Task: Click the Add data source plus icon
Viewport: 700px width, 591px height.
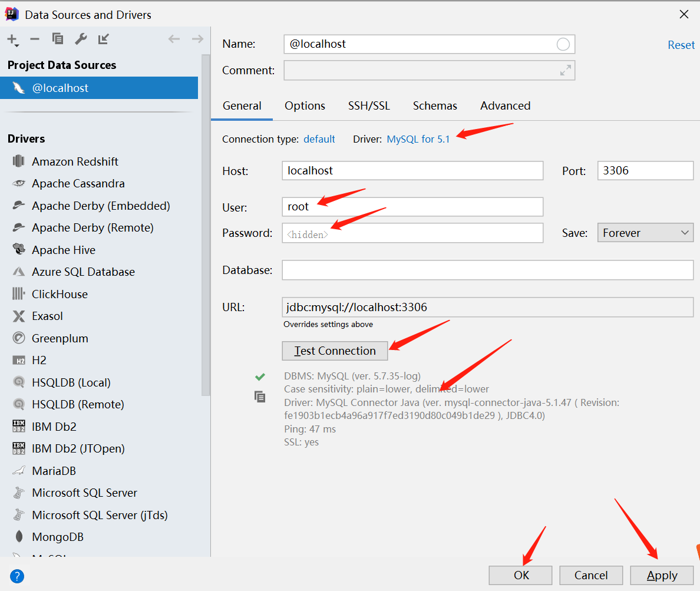Action: (13, 39)
